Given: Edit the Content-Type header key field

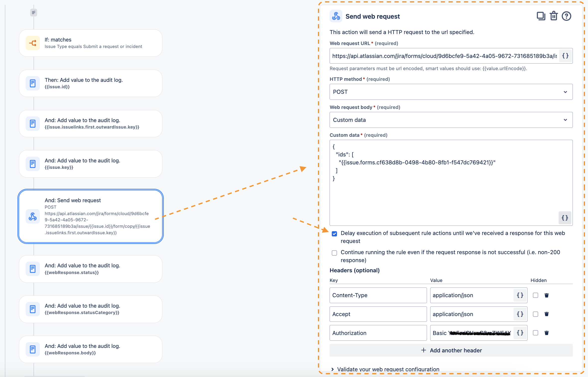Looking at the screenshot, I should click(378, 295).
